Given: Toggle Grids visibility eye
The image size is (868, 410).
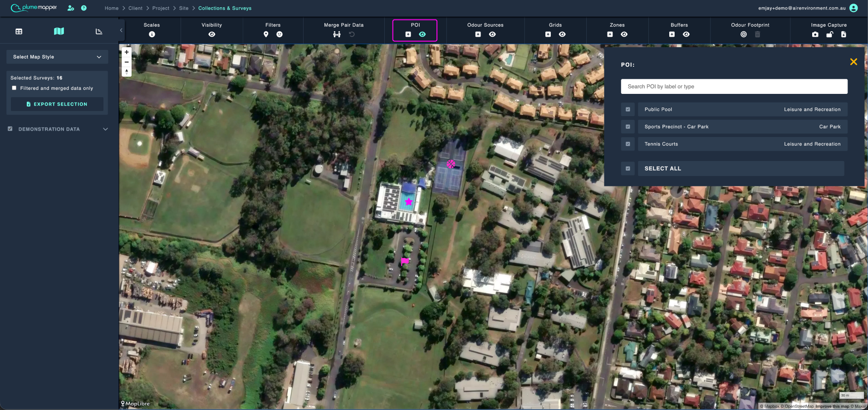Looking at the screenshot, I should pyautogui.click(x=562, y=34).
